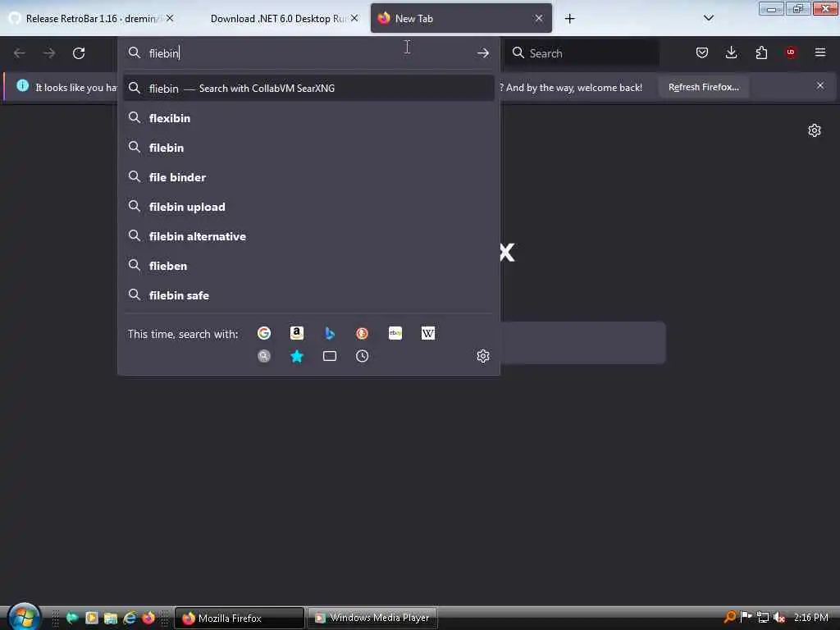
Task: Click the Go arrow in the address bar
Action: click(482, 53)
